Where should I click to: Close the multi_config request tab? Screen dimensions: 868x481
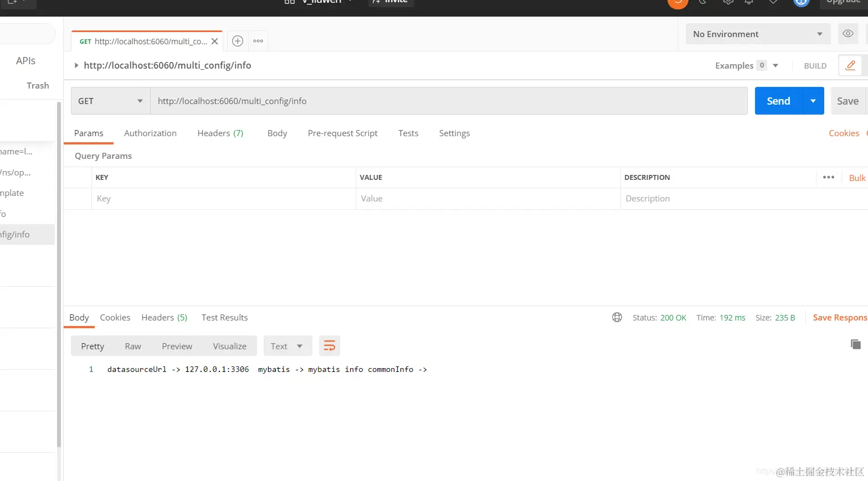[214, 42]
